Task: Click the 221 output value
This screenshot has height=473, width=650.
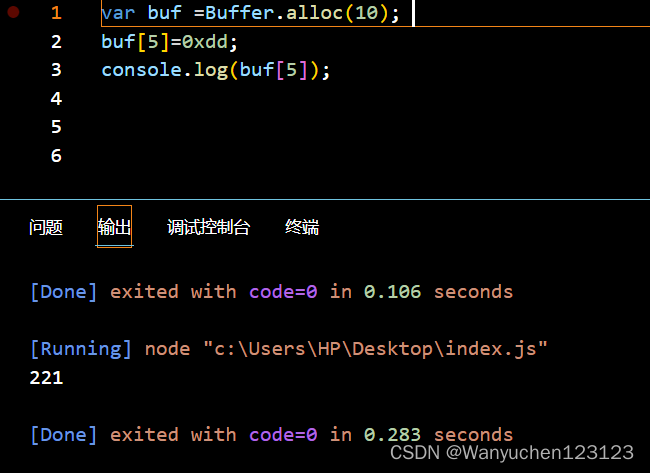Action: pyautogui.click(x=46, y=378)
